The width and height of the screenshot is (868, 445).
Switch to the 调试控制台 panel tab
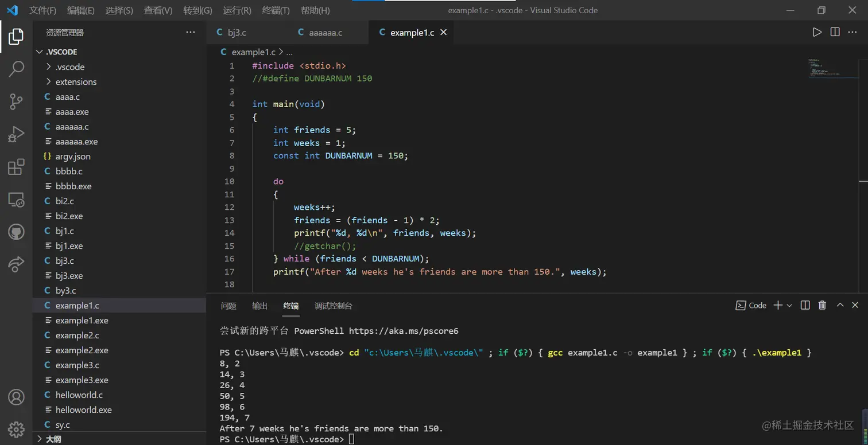click(x=334, y=306)
